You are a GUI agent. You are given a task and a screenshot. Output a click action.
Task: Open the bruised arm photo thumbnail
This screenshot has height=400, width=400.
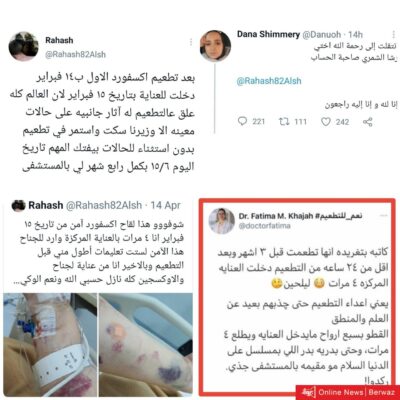[x=146, y=344]
